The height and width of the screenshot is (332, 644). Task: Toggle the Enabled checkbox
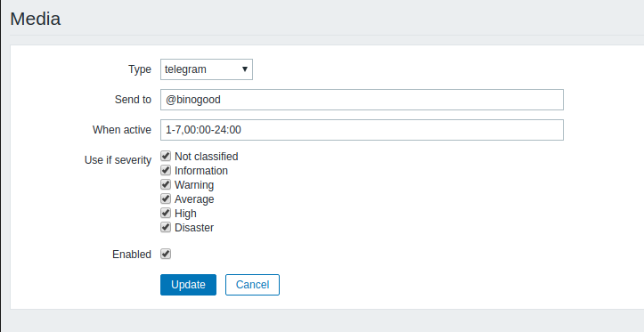(166, 254)
